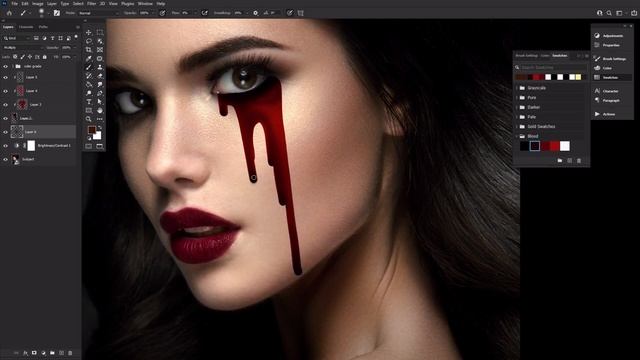Create new swatch group folder icon

click(x=560, y=161)
